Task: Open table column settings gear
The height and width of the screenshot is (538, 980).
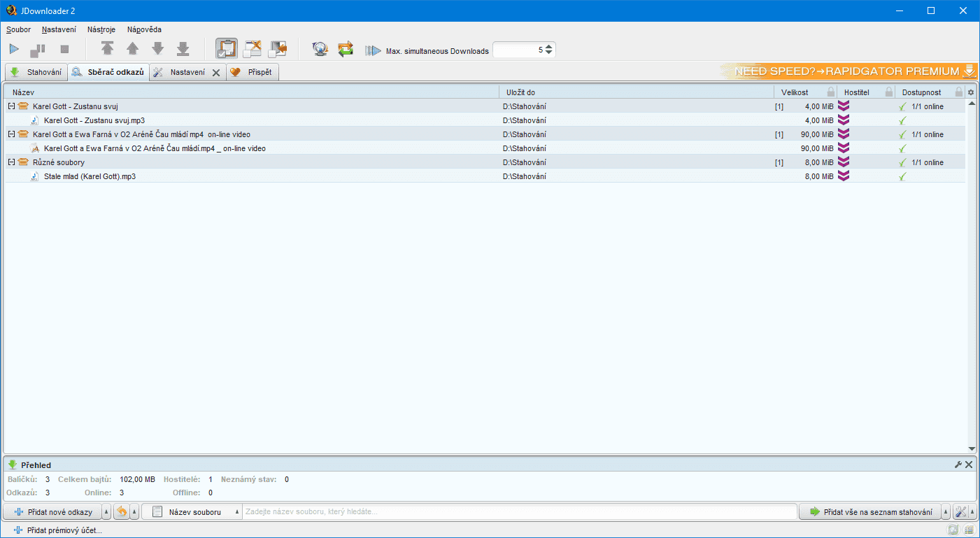Action: coord(971,92)
